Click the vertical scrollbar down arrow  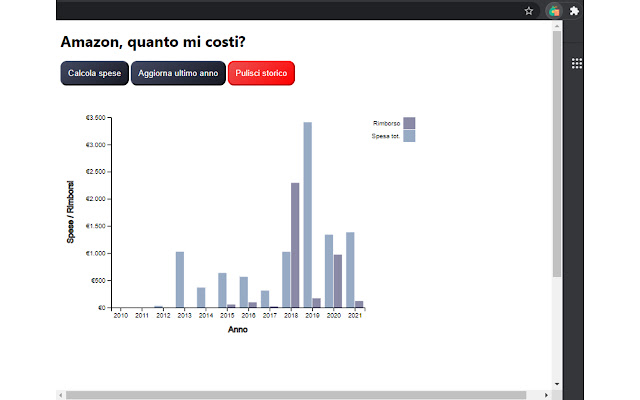tap(557, 383)
